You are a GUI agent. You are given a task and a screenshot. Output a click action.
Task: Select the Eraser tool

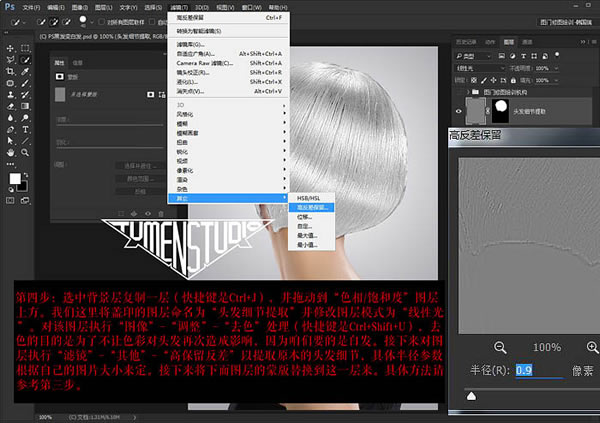10,106
